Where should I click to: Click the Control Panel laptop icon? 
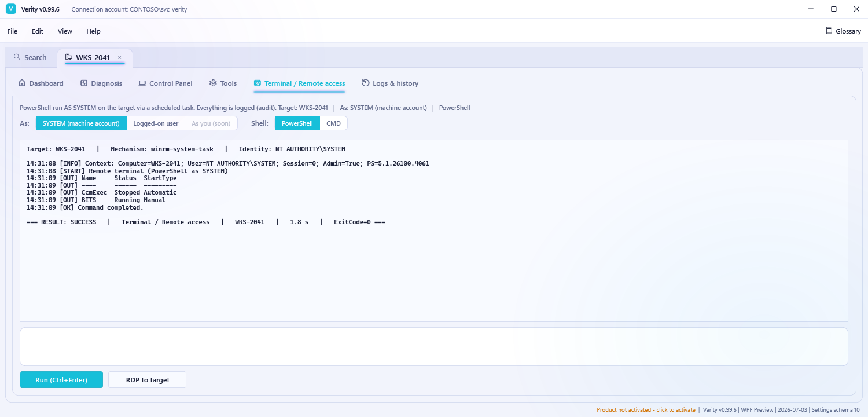[x=142, y=83]
